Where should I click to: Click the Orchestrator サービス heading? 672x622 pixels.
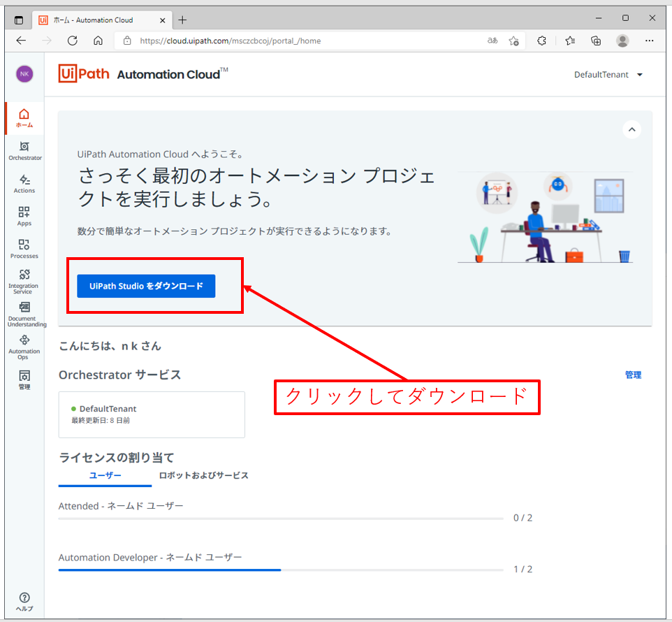(x=120, y=375)
